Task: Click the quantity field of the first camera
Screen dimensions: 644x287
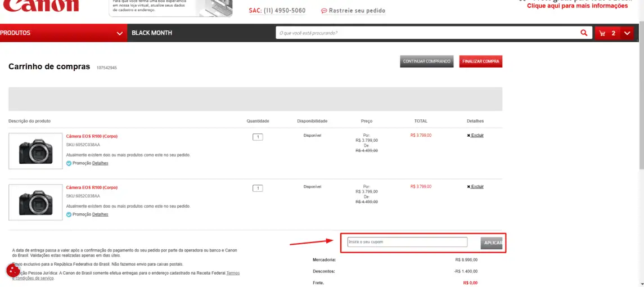Action: (x=258, y=137)
